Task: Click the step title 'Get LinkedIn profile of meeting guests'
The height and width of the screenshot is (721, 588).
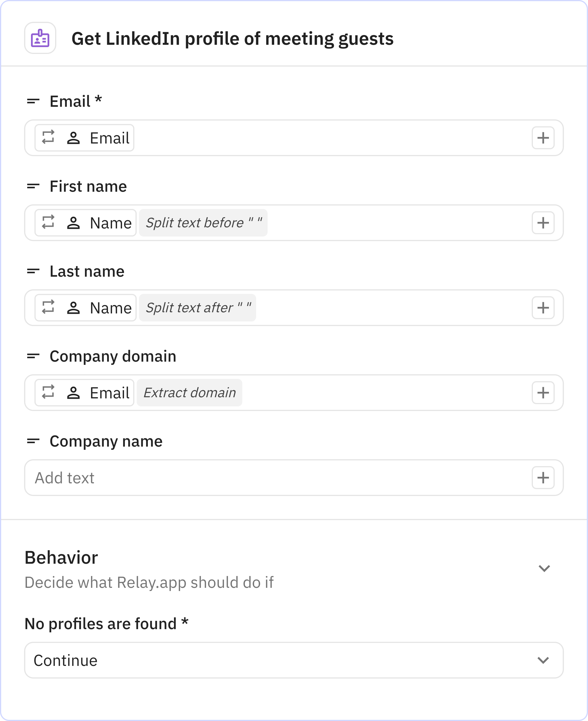Action: (x=232, y=39)
